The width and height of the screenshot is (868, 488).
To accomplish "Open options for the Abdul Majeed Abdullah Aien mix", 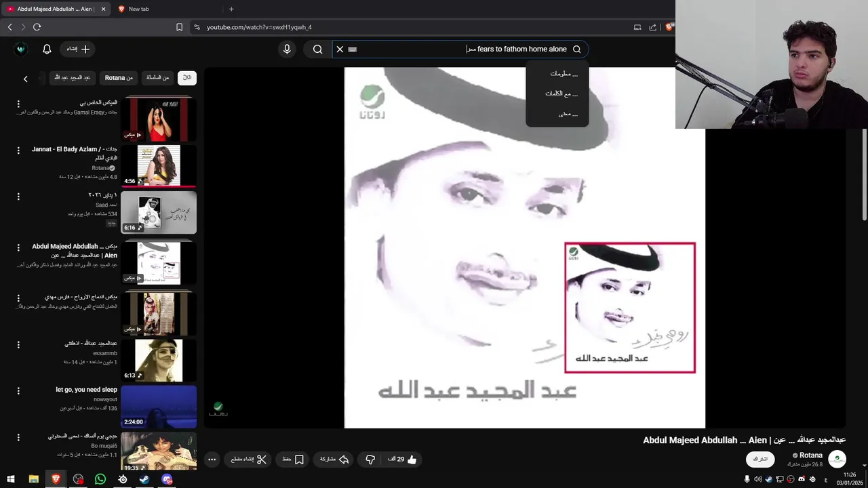I will tap(18, 247).
